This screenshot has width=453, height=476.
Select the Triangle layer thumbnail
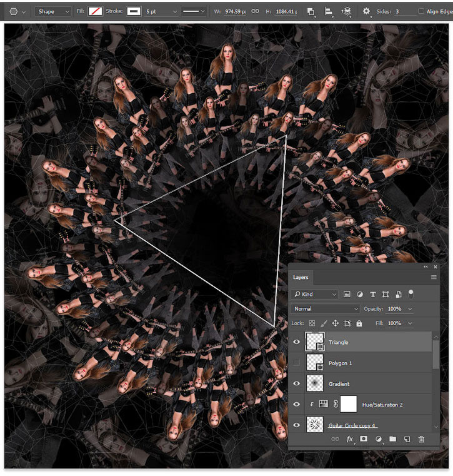[x=315, y=342]
